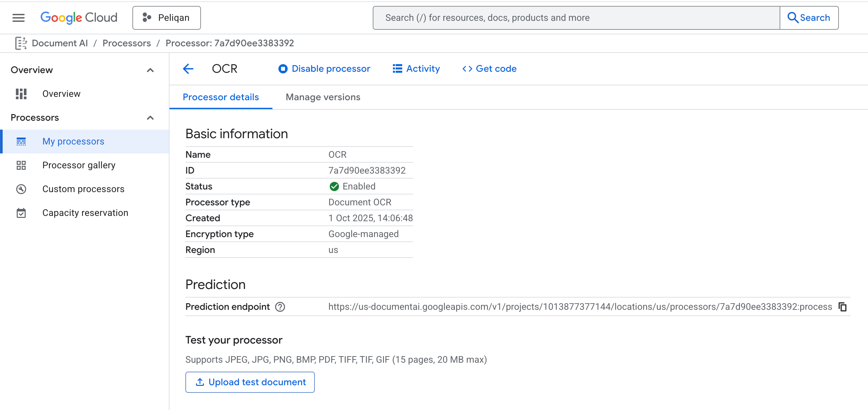
Task: Focus the resources search field
Action: 576,18
